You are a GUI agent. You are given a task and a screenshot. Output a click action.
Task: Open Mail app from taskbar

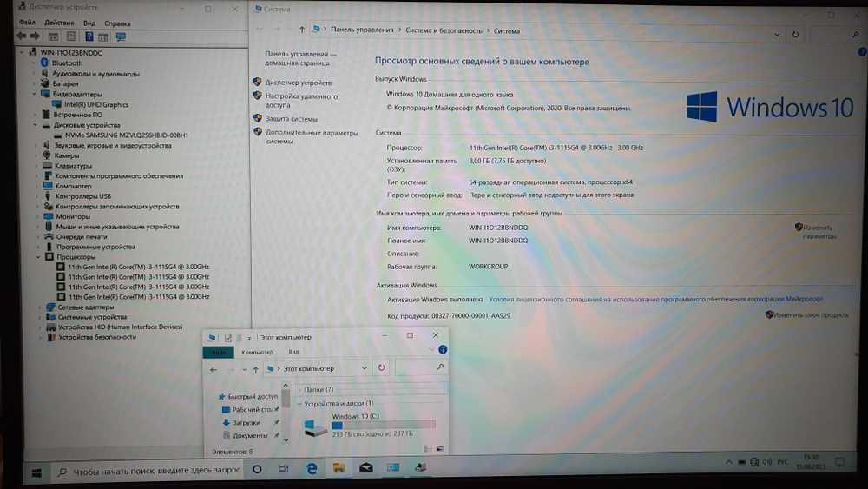(366, 468)
